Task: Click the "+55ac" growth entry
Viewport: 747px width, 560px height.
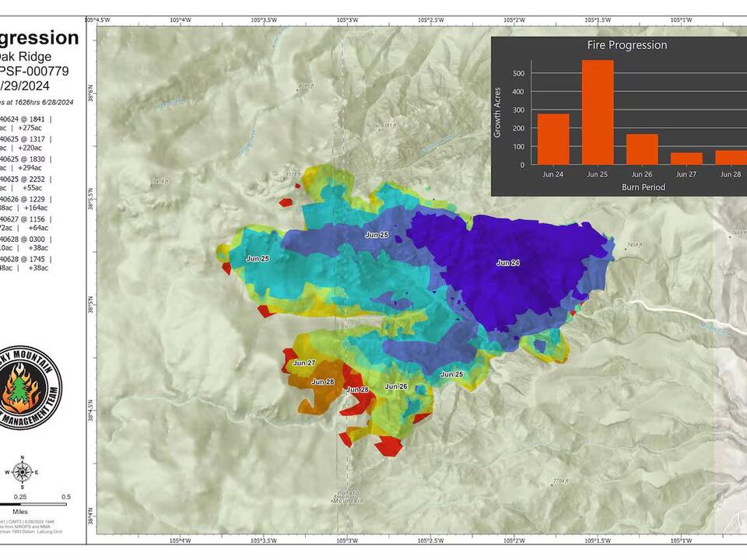Action: click(x=32, y=187)
